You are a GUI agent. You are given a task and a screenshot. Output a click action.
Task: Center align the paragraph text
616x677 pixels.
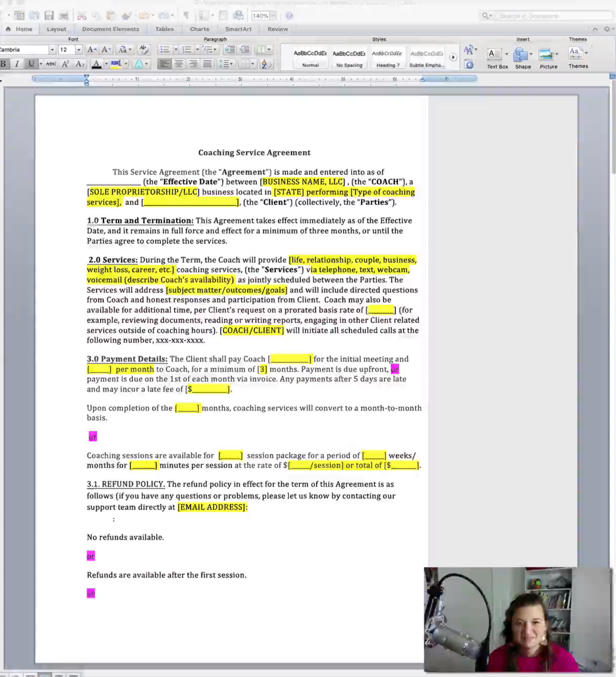click(x=179, y=64)
